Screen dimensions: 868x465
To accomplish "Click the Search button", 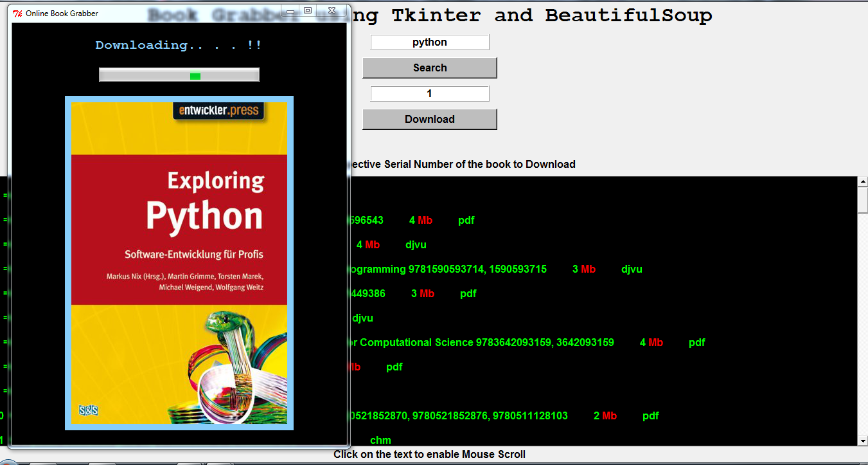I will pos(430,68).
